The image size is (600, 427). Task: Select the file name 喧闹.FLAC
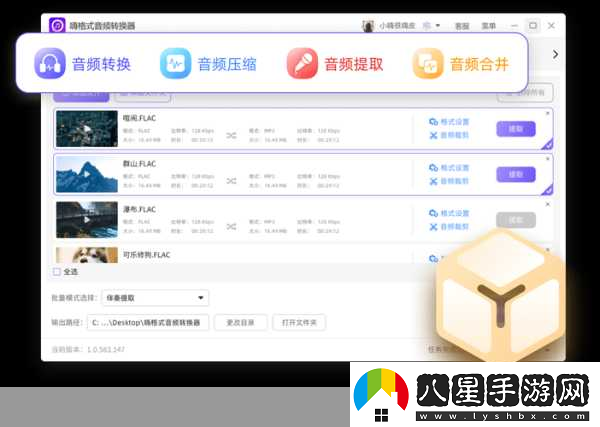(x=139, y=118)
